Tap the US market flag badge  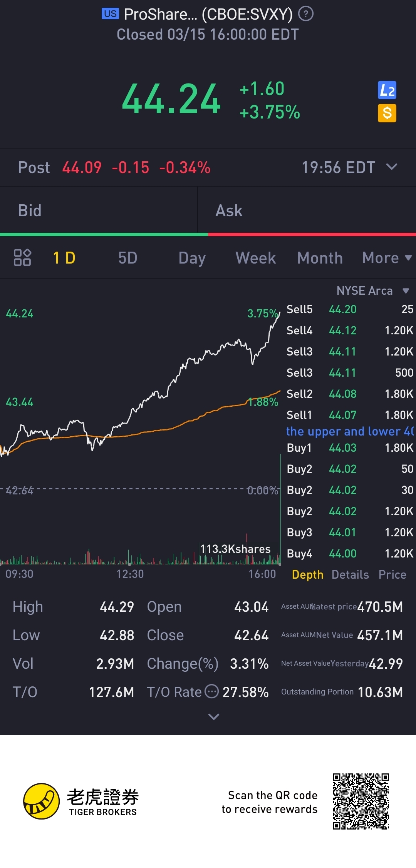110,14
